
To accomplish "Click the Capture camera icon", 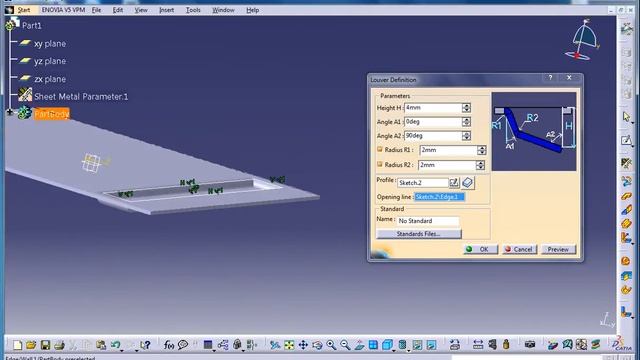I will click(530, 345).
